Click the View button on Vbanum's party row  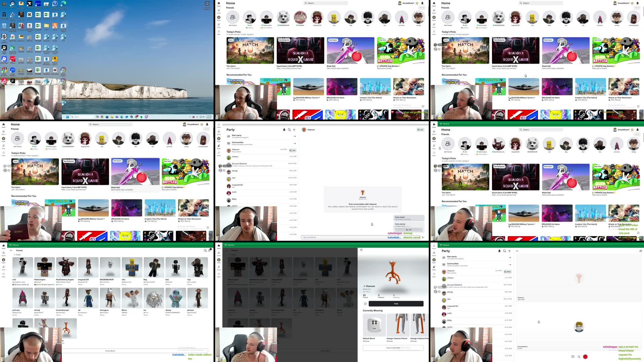(x=508, y=271)
